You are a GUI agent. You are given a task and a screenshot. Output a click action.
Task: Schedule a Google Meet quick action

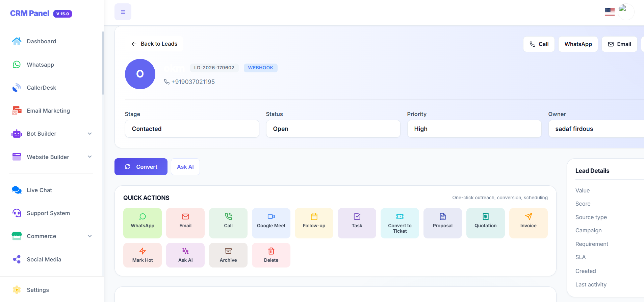(271, 223)
